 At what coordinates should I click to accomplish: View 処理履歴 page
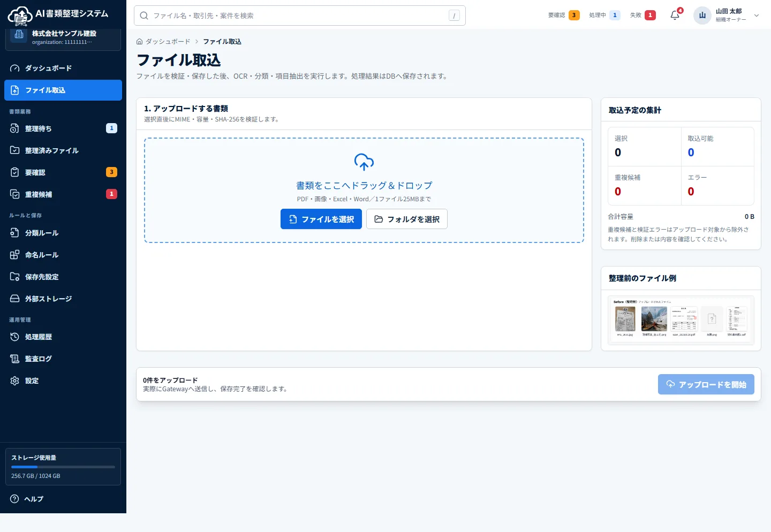point(63,337)
